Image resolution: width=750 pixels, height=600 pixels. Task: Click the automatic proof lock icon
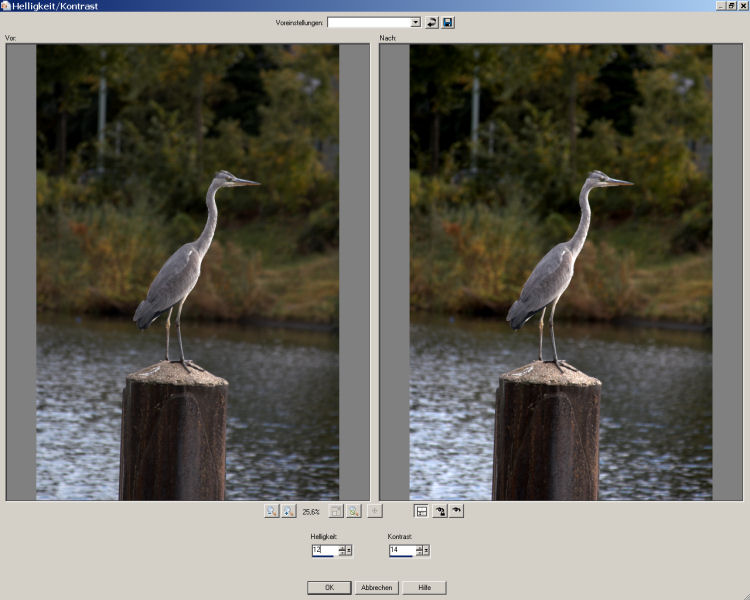pyautogui.click(x=440, y=511)
